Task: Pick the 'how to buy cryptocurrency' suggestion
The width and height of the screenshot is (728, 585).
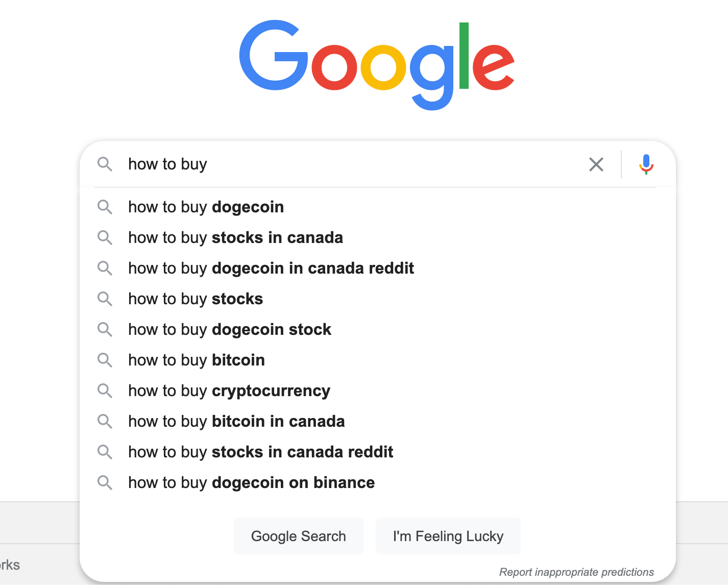Action: tap(229, 391)
